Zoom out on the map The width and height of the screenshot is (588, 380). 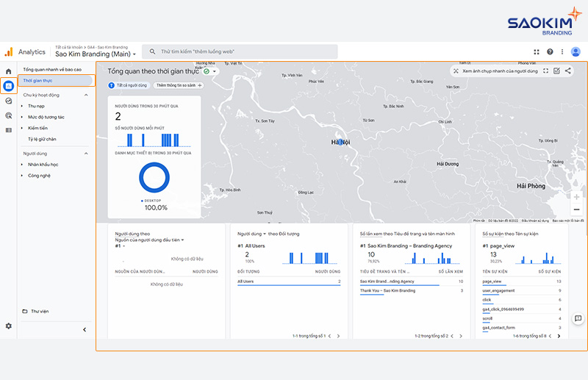[576, 209]
